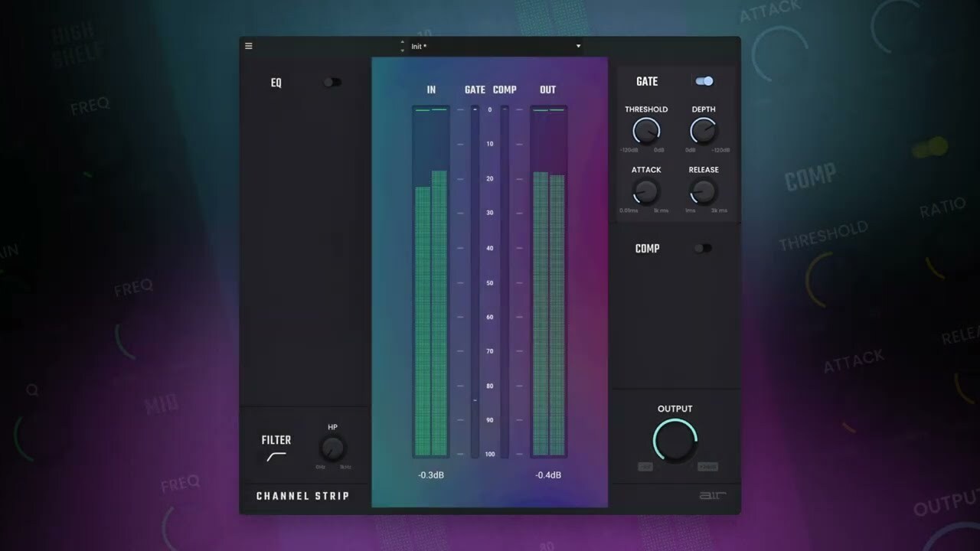Click the 'COMP' label beside its toggle
980x551 pixels.
647,249
